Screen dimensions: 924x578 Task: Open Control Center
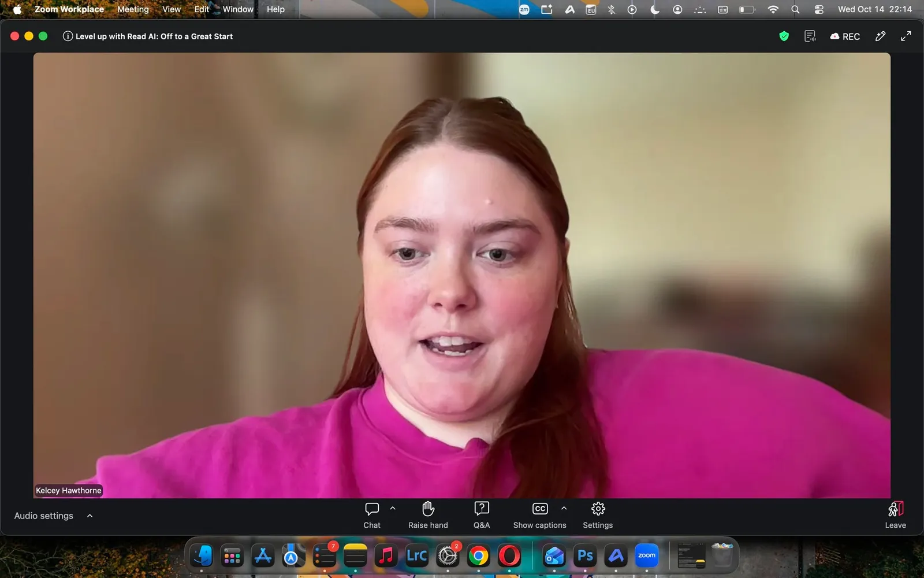(x=819, y=9)
